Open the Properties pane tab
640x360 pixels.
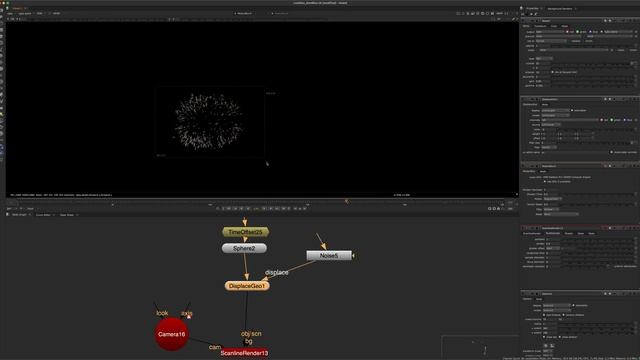pos(532,8)
